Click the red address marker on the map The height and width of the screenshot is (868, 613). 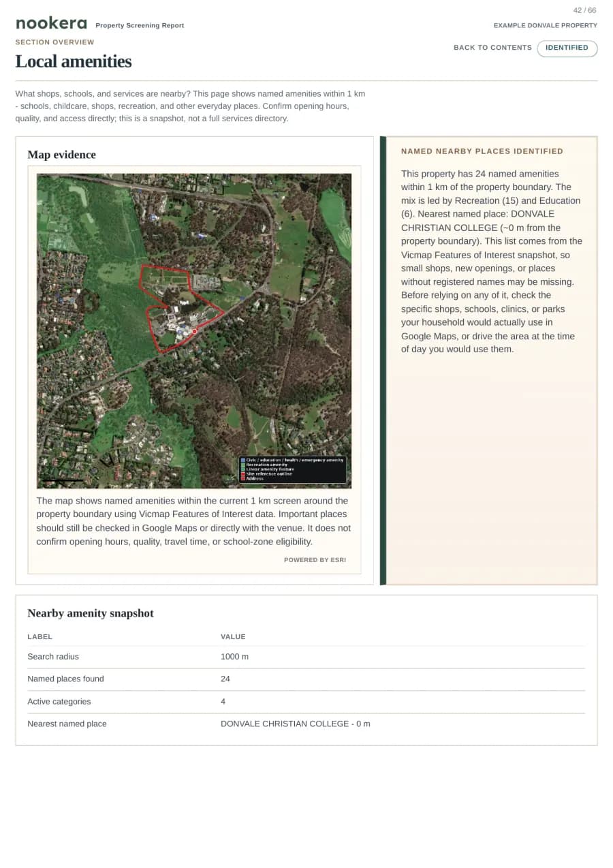pyautogui.click(x=195, y=332)
